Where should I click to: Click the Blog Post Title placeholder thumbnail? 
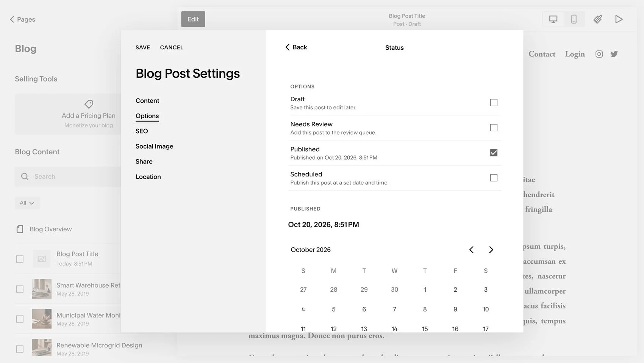click(x=42, y=259)
